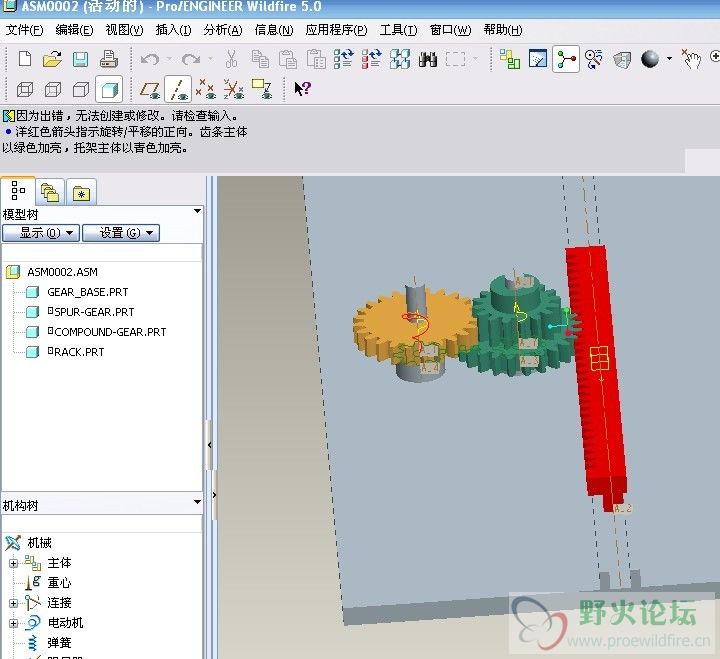Select RACK.PRT in the model tree

tap(76, 352)
